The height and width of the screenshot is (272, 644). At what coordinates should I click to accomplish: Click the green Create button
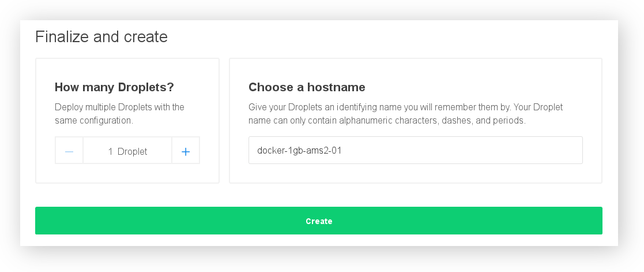[319, 221]
